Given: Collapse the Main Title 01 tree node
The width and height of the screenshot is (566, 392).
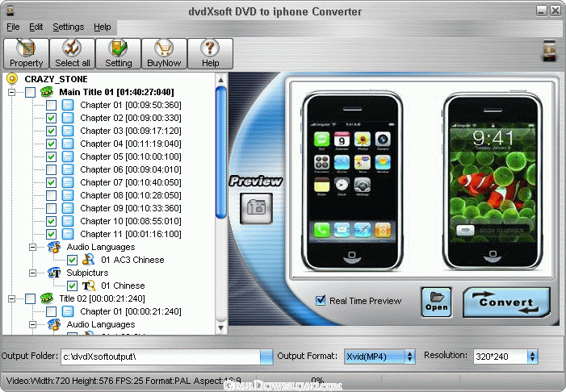Looking at the screenshot, I should click(11, 92).
